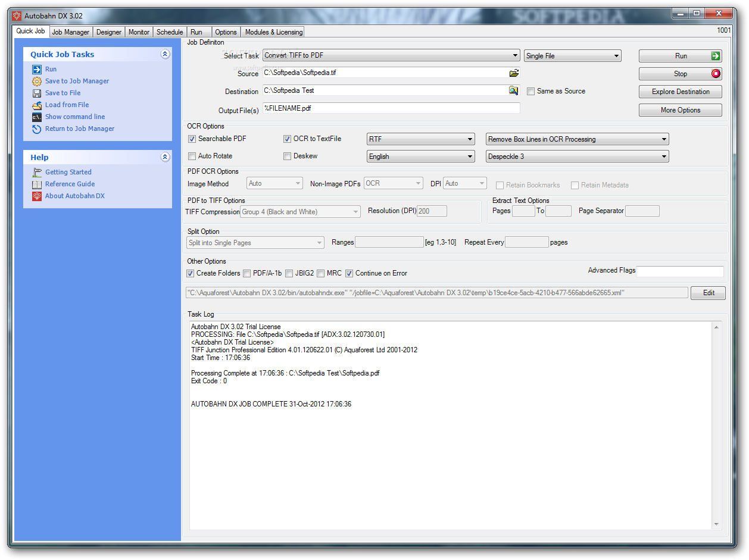Toggle the OCR to TextFile checkbox
The height and width of the screenshot is (560, 749).
click(x=287, y=139)
